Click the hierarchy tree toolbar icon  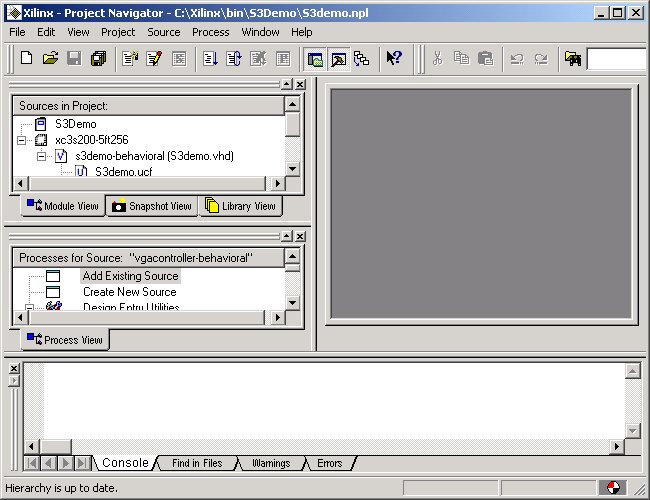pyautogui.click(x=361, y=59)
